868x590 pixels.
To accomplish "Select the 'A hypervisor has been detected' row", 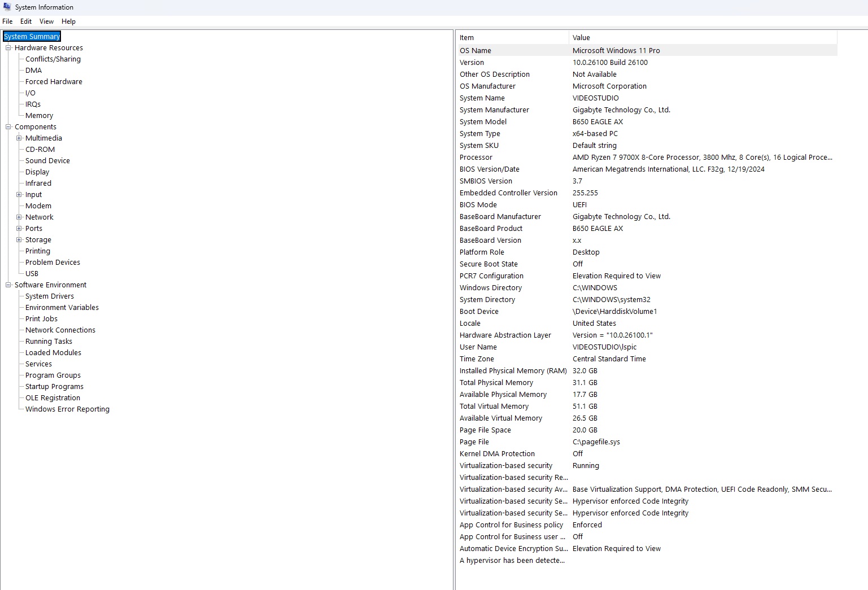I will tap(647, 561).
